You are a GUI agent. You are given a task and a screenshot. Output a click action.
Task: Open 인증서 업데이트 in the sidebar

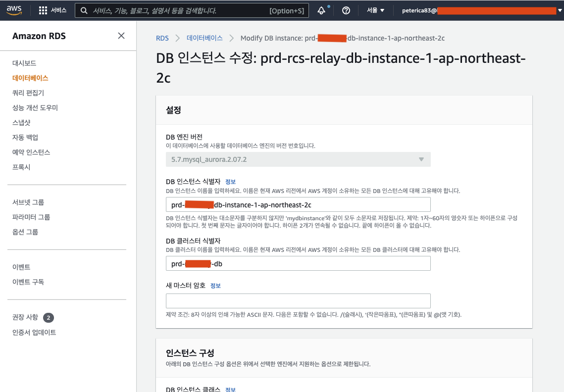[34, 332]
